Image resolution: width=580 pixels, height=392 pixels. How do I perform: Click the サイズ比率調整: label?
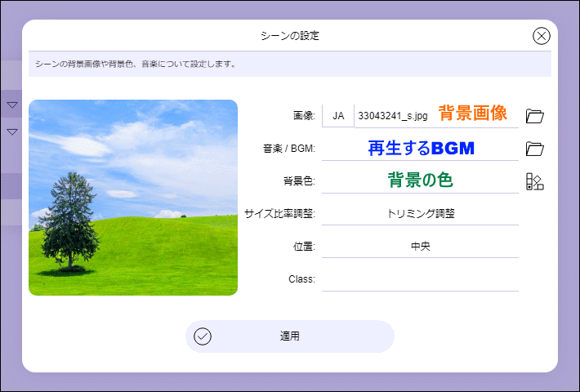click(279, 214)
